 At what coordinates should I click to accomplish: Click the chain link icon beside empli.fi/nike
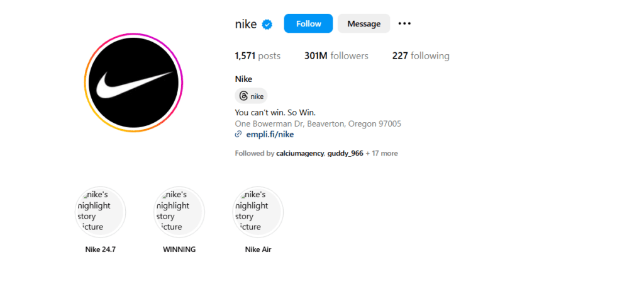click(x=238, y=134)
